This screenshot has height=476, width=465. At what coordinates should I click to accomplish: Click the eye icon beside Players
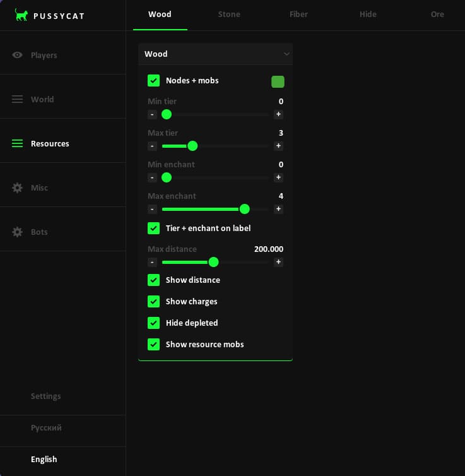pos(17,55)
